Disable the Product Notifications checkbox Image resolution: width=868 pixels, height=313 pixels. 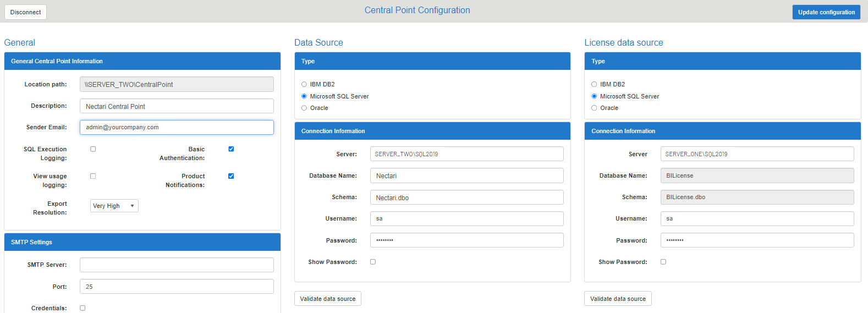click(231, 176)
